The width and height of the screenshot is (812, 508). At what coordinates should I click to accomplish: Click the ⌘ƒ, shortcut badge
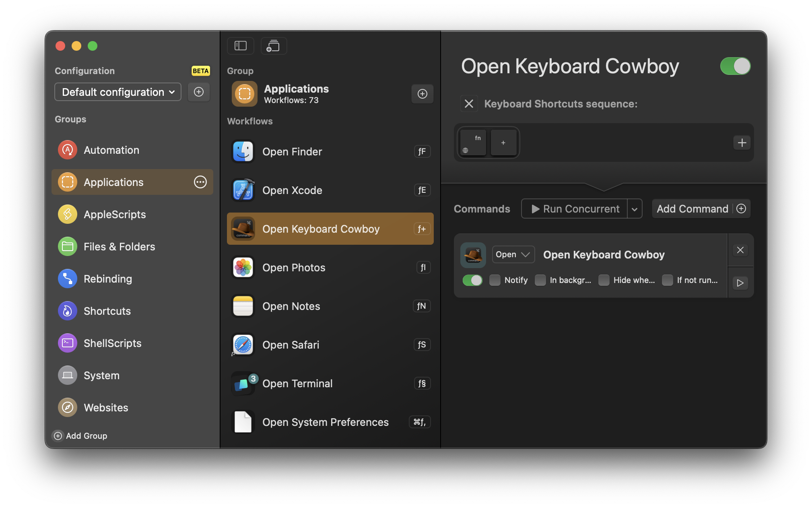pos(420,422)
